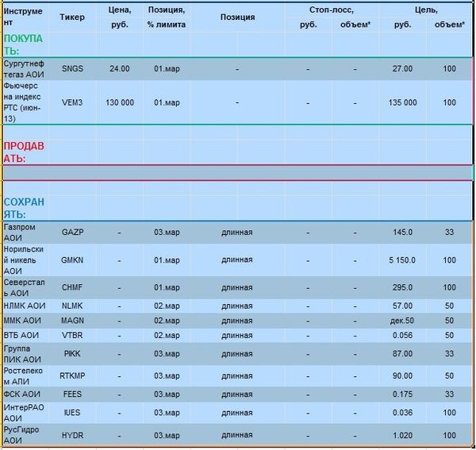This screenshot has width=476, height=450.
Task: Select the ПОКУПАТЬ section header cell
Action: coord(25,44)
